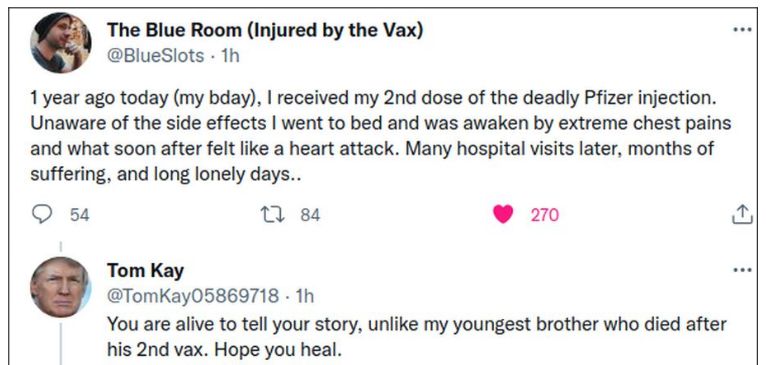View the 54 replies count
The height and width of the screenshot is (365, 766).
pos(80,215)
